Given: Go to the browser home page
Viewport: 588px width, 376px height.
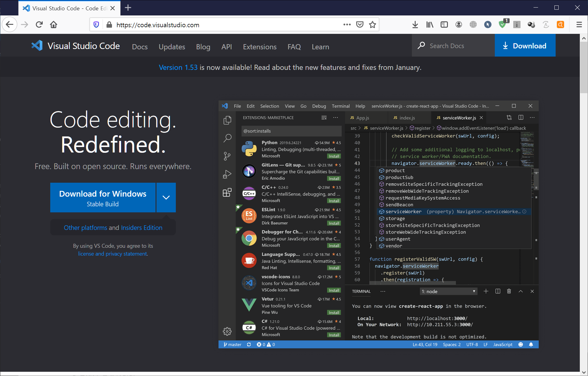Looking at the screenshot, I should coord(54,25).
